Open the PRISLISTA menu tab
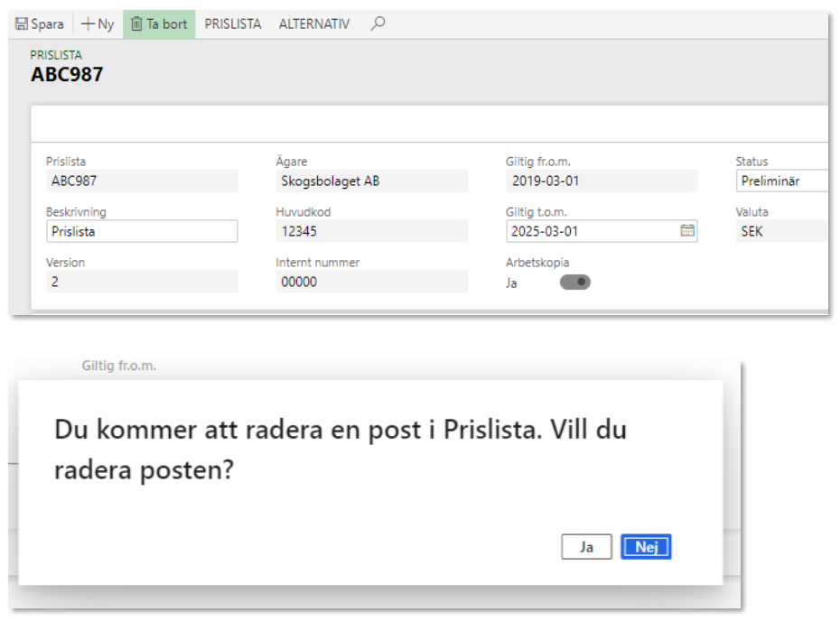This screenshot has height=621, width=840. (233, 24)
